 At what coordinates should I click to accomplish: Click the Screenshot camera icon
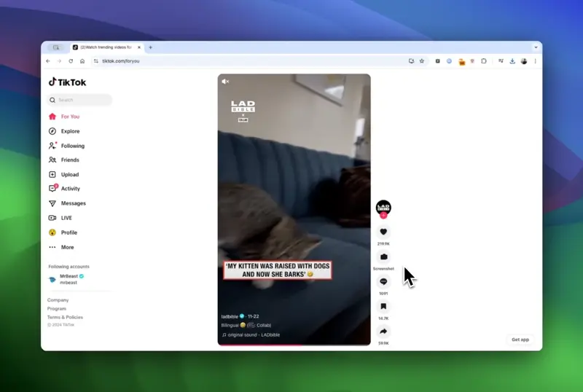pos(383,256)
